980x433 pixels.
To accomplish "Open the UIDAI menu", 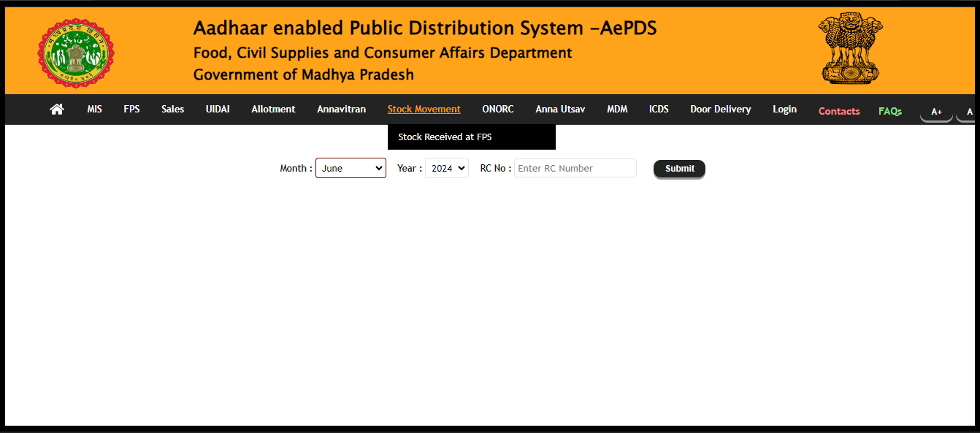I will tap(218, 109).
